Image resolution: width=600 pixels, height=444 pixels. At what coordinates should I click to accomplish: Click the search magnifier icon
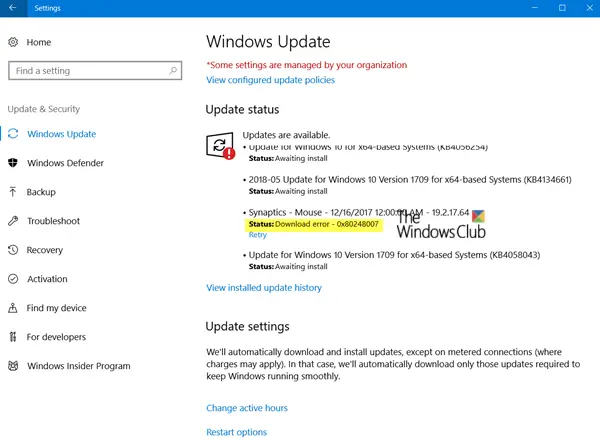(173, 70)
